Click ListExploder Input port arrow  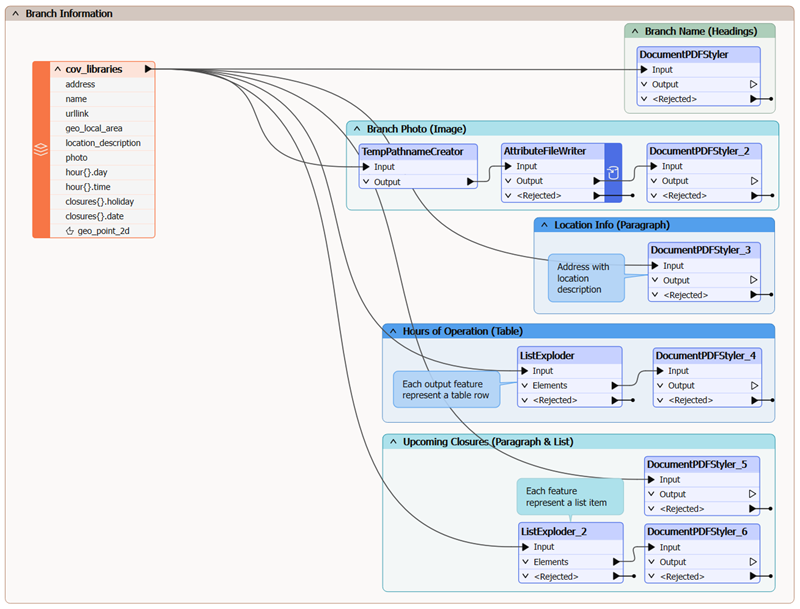(x=524, y=371)
